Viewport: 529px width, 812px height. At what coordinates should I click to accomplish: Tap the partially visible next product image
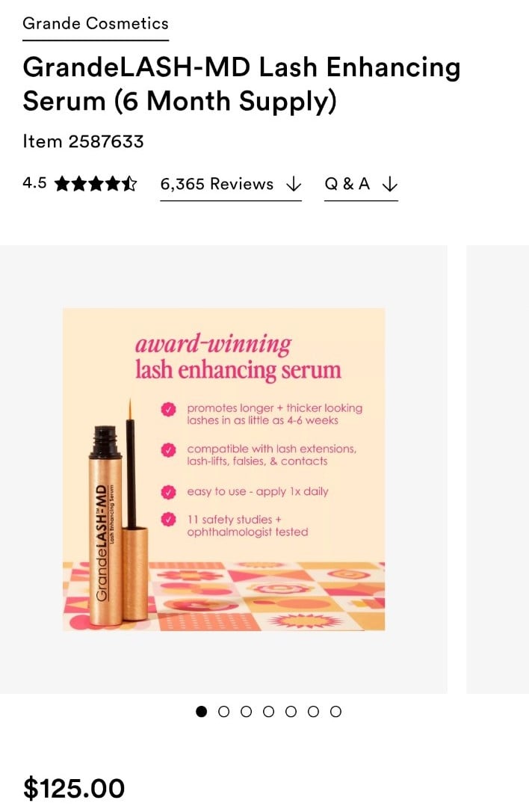pyautogui.click(x=498, y=469)
